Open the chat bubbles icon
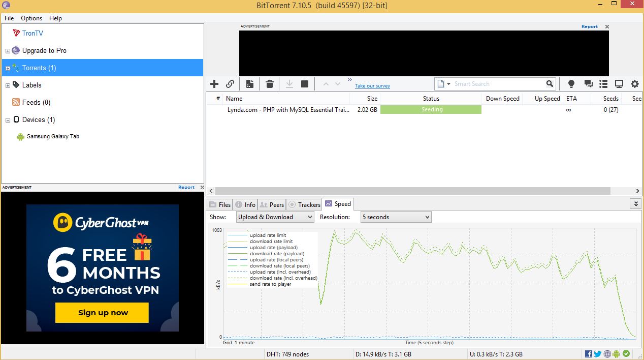Screen dimensions: 644x360 (588, 84)
